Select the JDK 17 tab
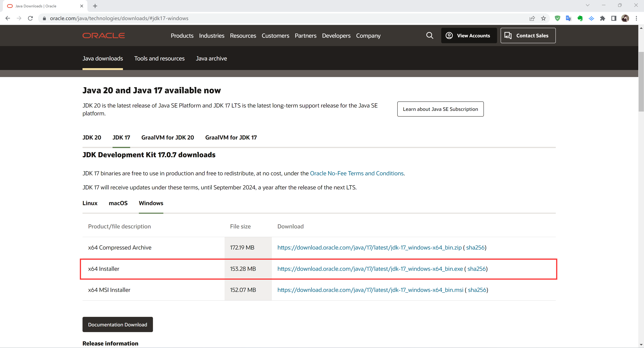644x348 pixels. (121, 137)
